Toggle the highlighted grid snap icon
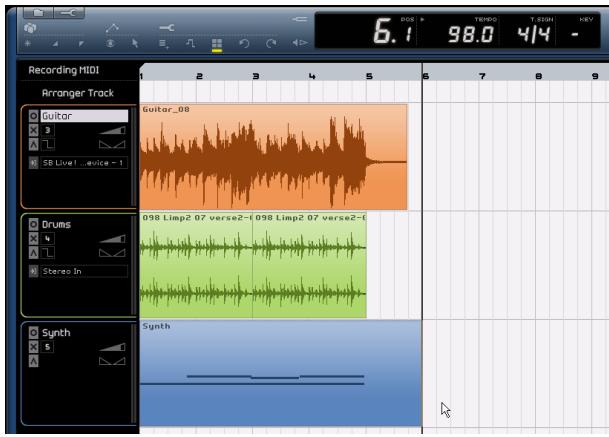The height and width of the screenshot is (437, 609). coord(217,44)
